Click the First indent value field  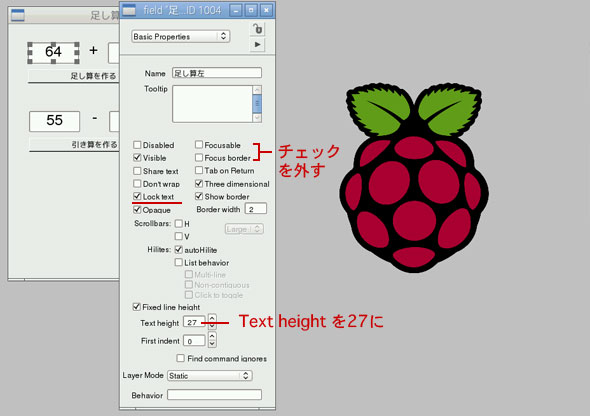194,341
